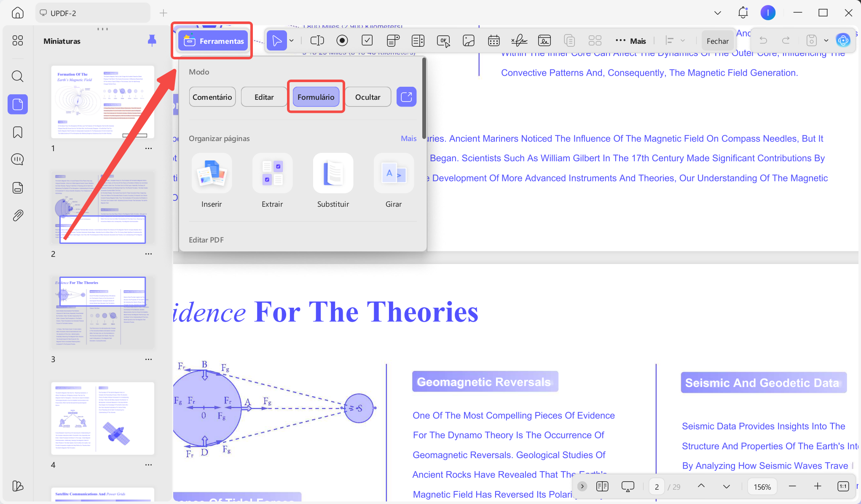The height and width of the screenshot is (504, 861).
Task: Expand the save options dropdown arrow
Action: pos(826,40)
